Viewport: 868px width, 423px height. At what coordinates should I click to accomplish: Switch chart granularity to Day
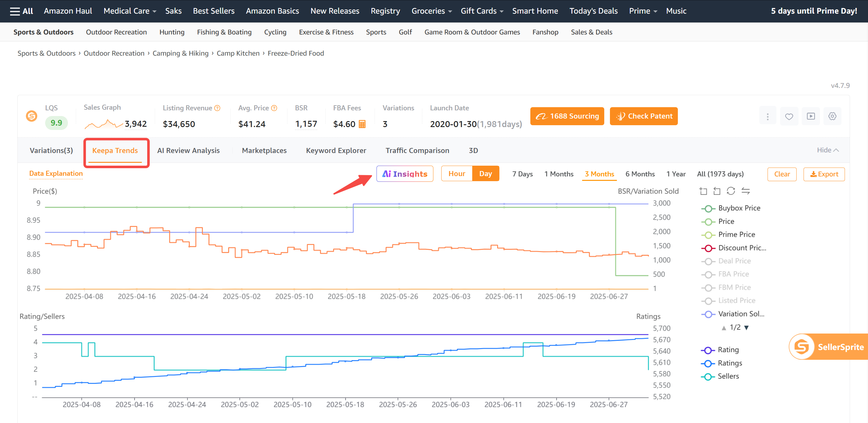point(485,174)
